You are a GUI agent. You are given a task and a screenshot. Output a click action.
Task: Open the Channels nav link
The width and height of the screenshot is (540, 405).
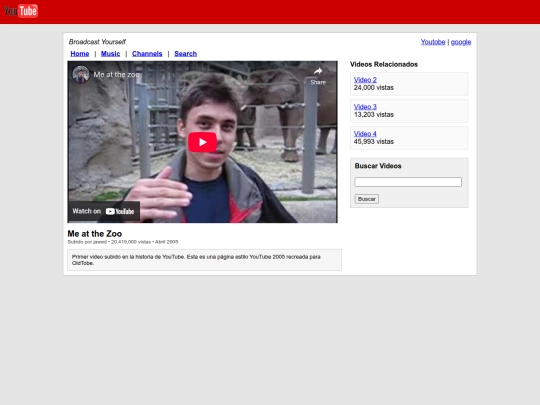147,54
